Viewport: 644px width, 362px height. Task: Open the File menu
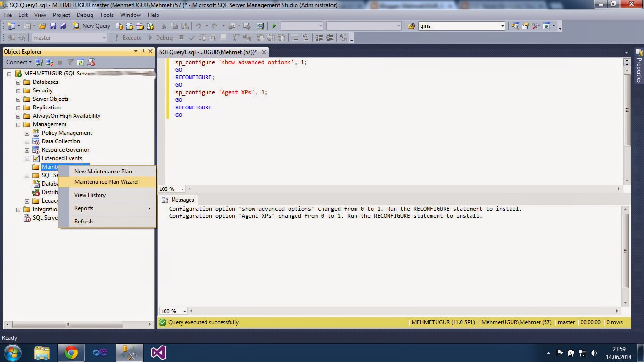[x=8, y=15]
